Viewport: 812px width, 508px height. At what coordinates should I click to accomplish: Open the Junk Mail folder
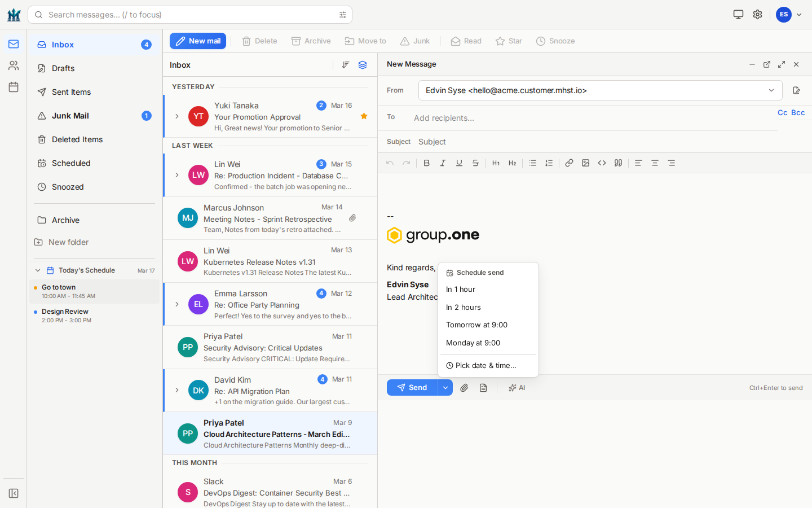tap(70, 116)
